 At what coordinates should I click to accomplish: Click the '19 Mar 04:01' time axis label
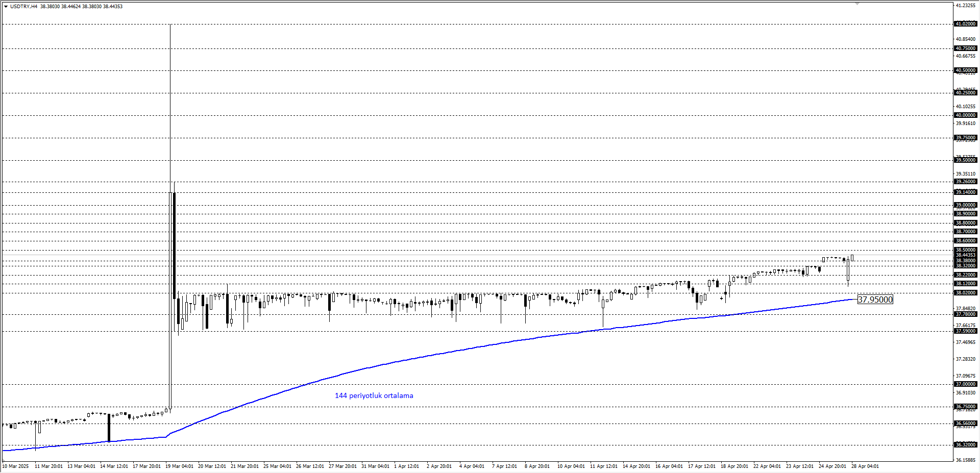click(x=179, y=466)
